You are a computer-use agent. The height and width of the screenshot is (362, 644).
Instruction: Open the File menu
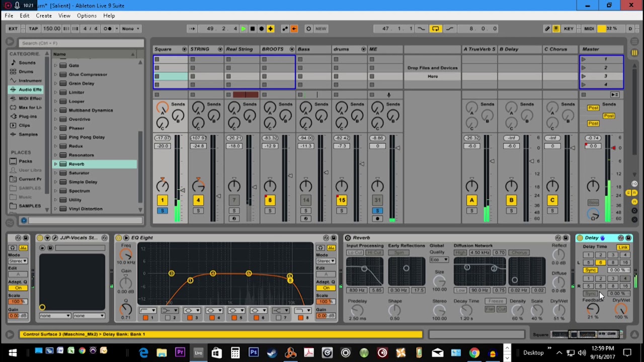click(9, 16)
